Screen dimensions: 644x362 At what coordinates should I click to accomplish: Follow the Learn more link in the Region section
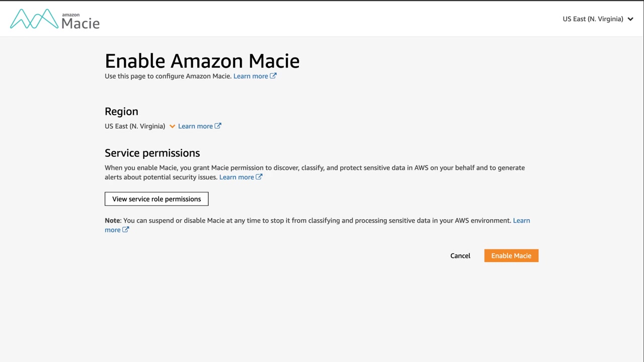click(195, 126)
